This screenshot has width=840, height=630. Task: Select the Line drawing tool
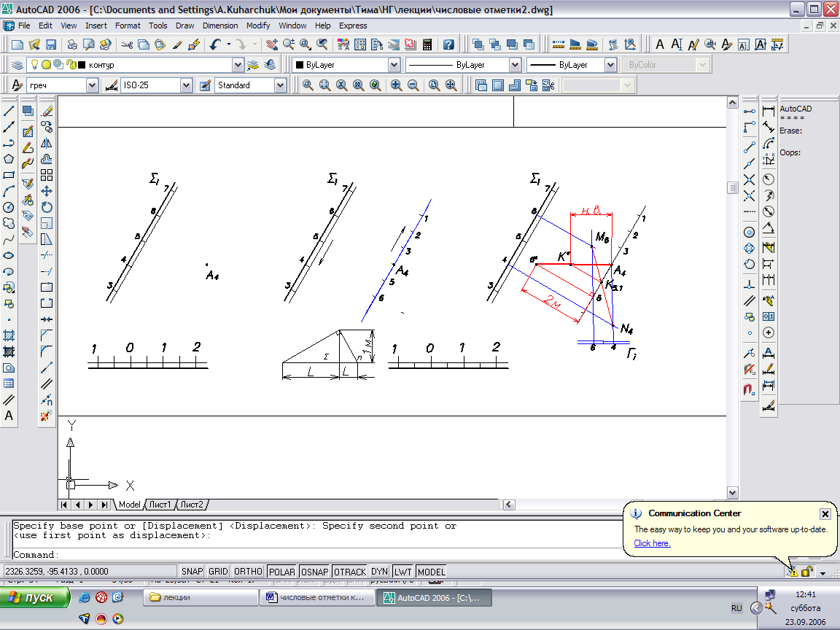(9, 112)
